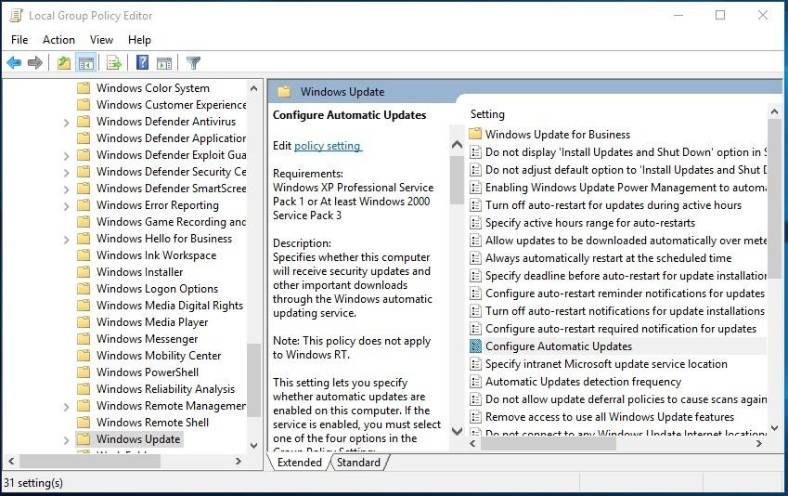Click folder icon beside Windows PowerShell
This screenshot has width=788, height=496.
[83, 372]
